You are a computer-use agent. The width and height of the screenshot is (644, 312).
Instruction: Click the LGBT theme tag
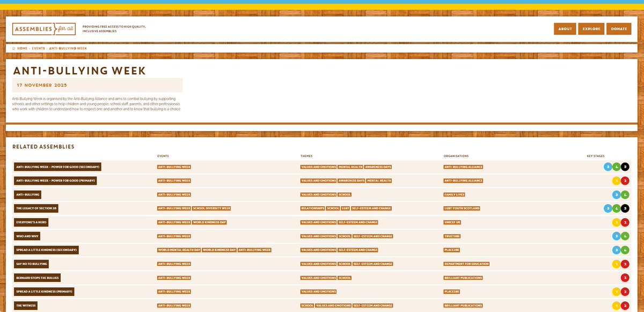(345, 208)
